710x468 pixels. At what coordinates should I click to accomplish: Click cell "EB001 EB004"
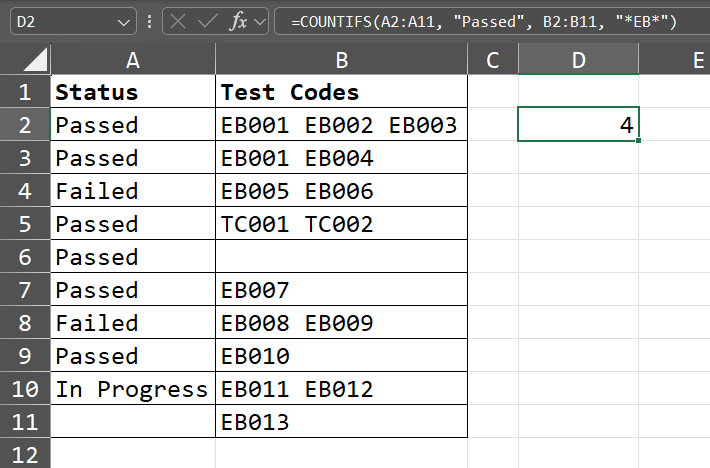[341, 158]
